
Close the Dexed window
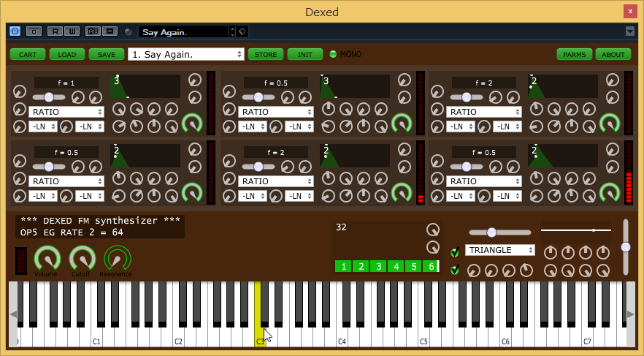point(630,12)
